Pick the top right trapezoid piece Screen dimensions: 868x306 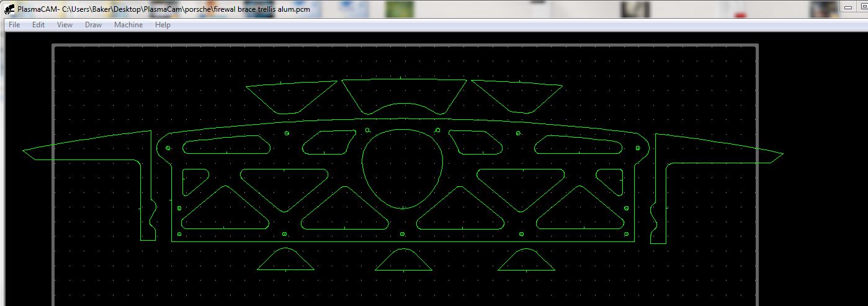pyautogui.click(x=516, y=83)
